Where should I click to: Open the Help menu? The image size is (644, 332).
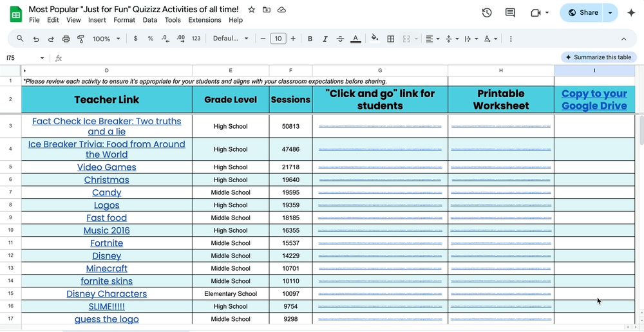tap(236, 20)
